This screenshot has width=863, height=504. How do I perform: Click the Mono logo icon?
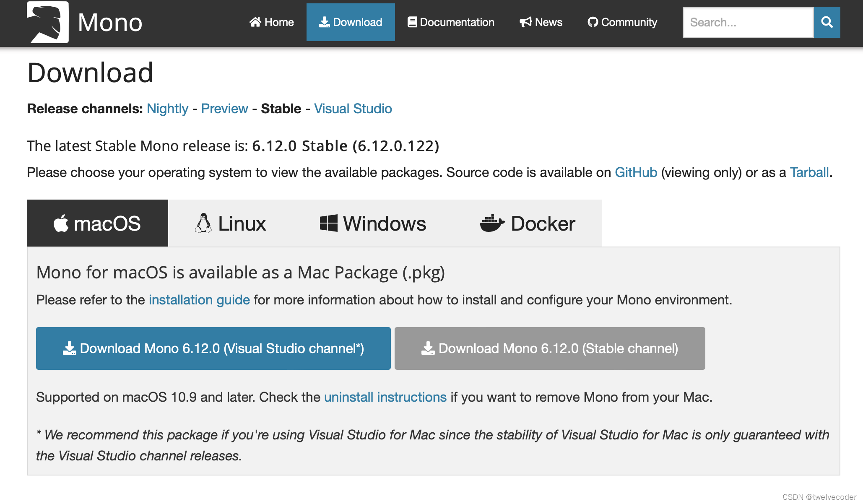pyautogui.click(x=48, y=22)
